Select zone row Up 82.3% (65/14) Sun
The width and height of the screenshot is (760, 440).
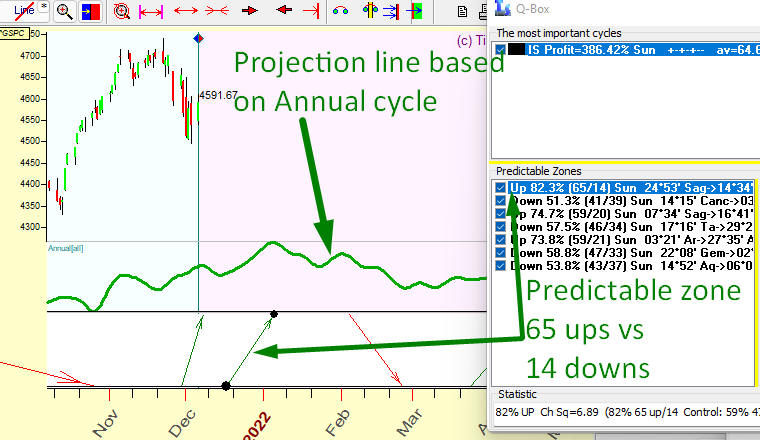click(632, 188)
